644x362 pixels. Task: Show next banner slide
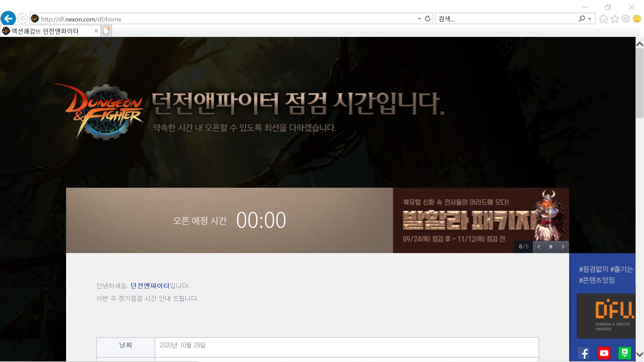point(563,247)
